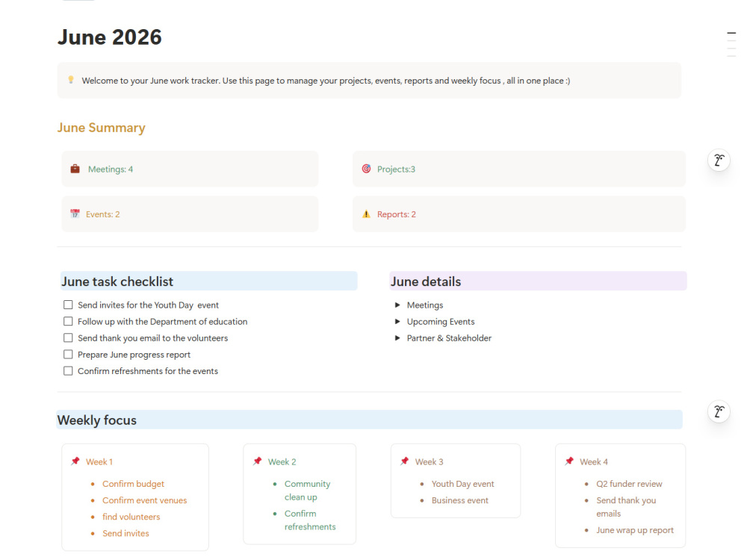This screenshot has width=747, height=560.
Task: Click the 'Week 3' card title
Action: coord(429,462)
